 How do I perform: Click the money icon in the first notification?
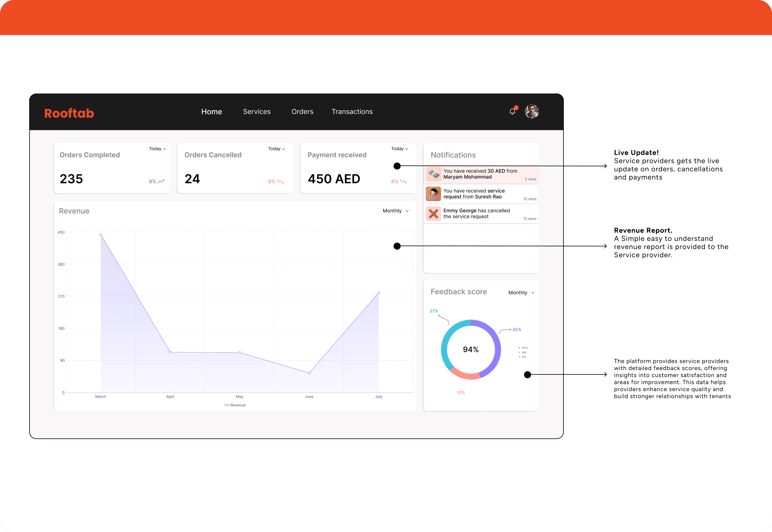point(433,174)
